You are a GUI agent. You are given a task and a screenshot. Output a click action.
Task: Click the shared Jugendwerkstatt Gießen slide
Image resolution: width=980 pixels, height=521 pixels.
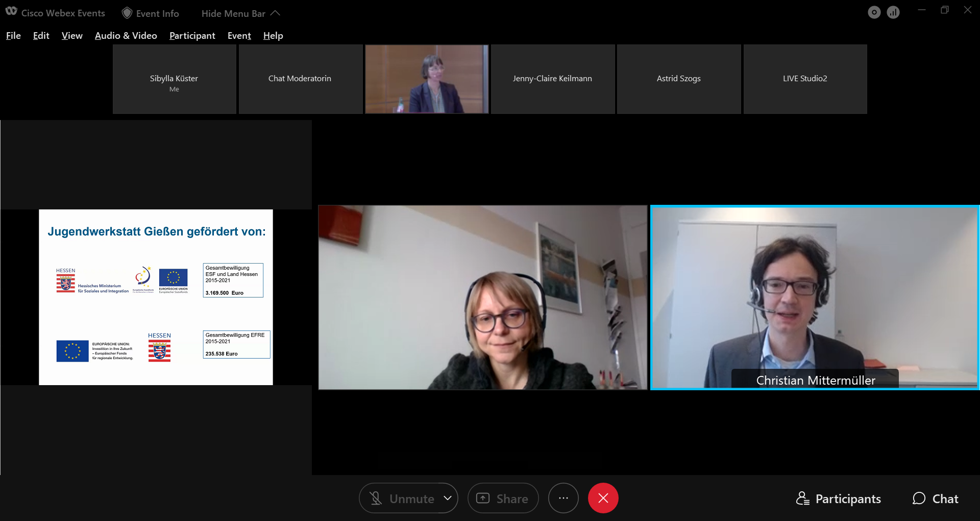pyautogui.click(x=156, y=297)
